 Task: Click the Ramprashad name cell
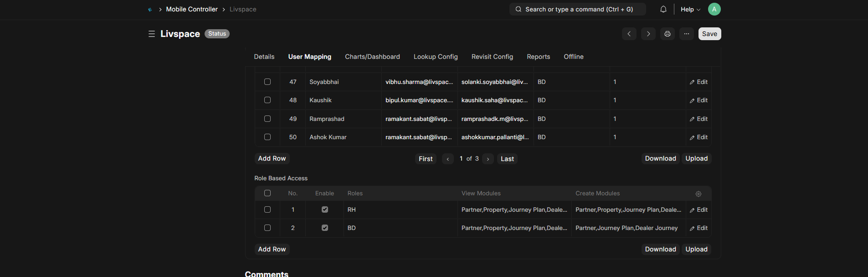[344, 119]
